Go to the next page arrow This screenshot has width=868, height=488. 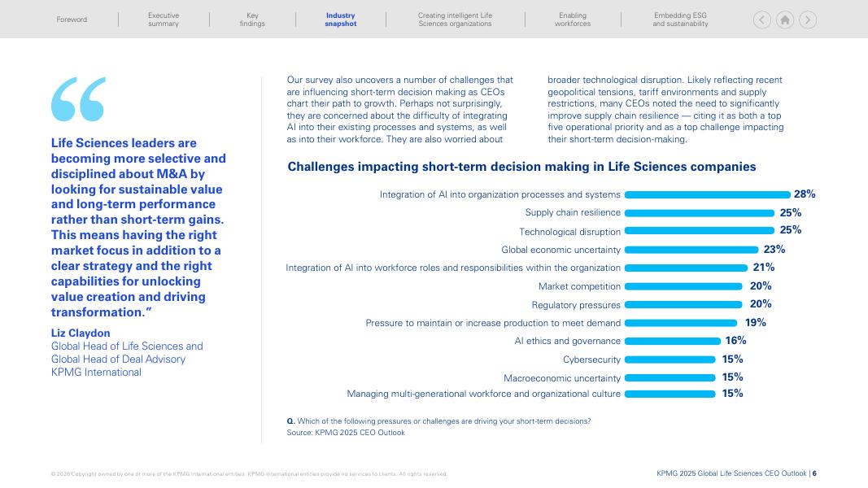point(807,20)
